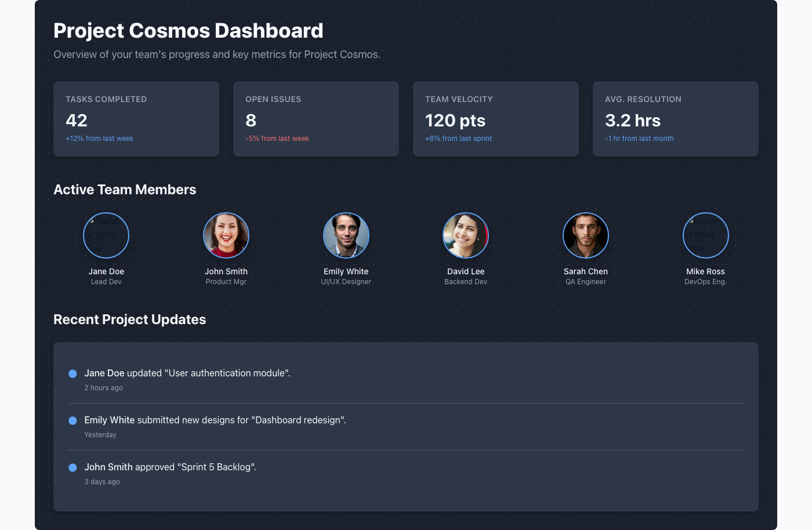
Task: Click the Active Team Members heading
Action: coord(125,190)
